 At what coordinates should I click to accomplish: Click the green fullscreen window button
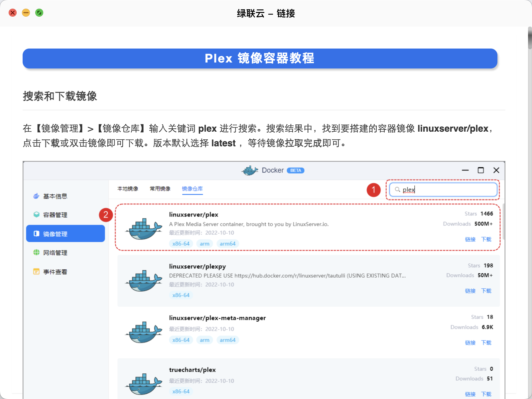click(39, 13)
